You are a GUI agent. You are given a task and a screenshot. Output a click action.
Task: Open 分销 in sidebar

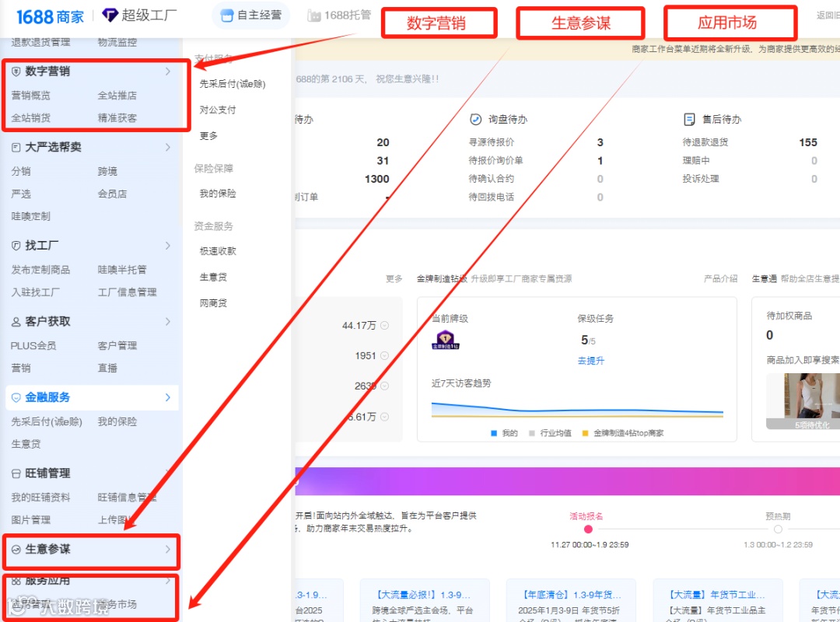pyautogui.click(x=21, y=171)
